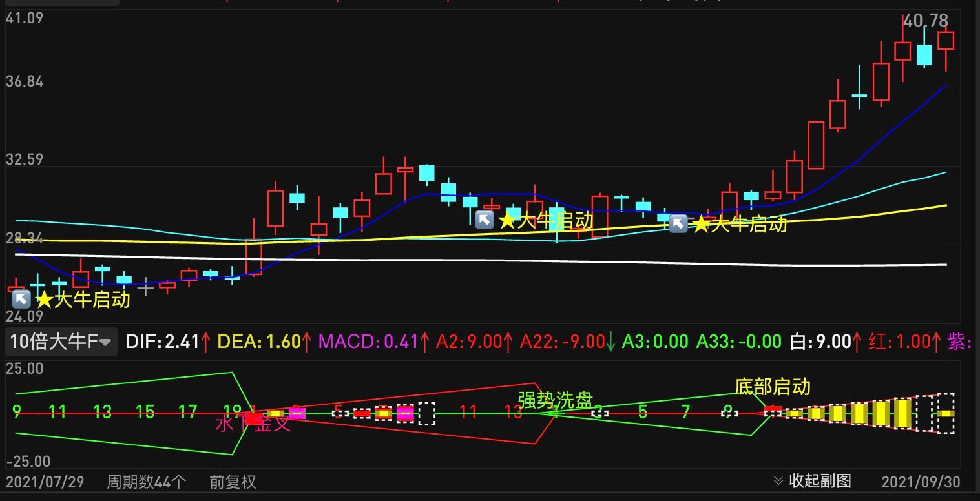Collapse the sub-chart with 收起副图

[x=812, y=481]
